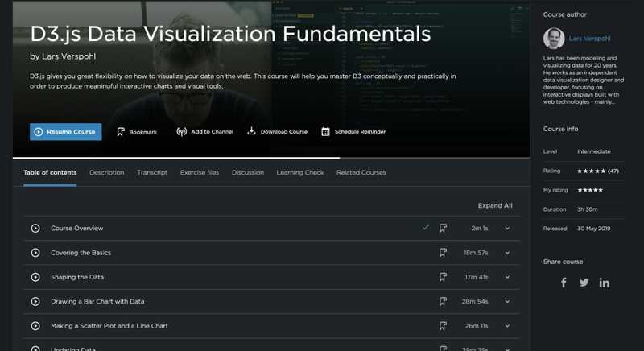
Task: Toggle bookmark for Drawing a Bar Chart
Action: 443,301
